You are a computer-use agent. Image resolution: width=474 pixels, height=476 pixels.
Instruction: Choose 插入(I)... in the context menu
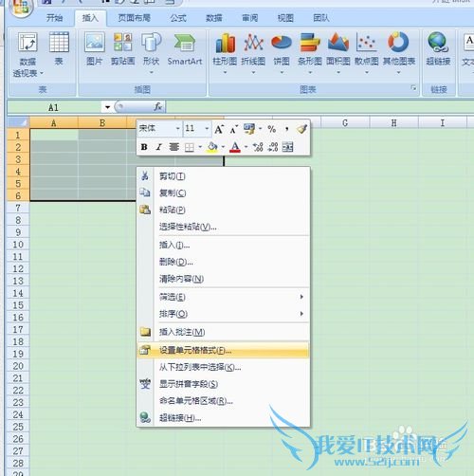coord(224,245)
